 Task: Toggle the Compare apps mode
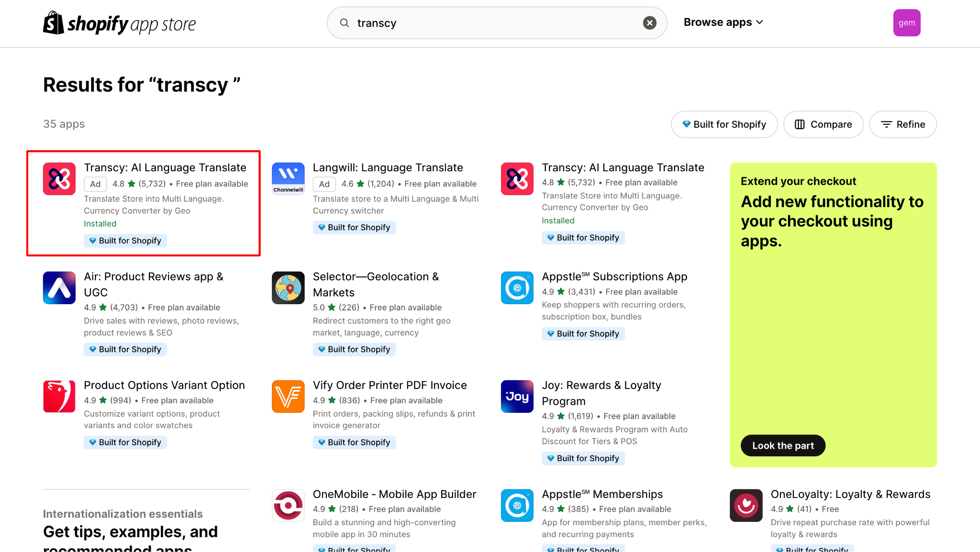(823, 124)
